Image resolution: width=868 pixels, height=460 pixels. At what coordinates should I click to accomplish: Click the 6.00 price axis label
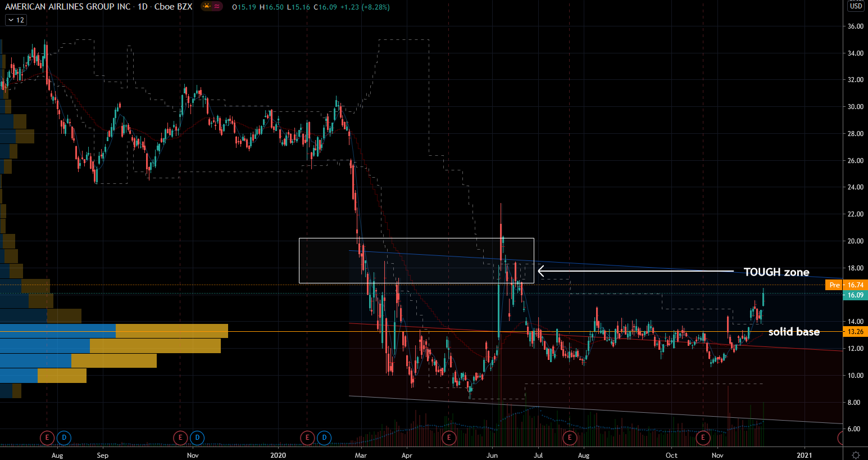pos(855,429)
